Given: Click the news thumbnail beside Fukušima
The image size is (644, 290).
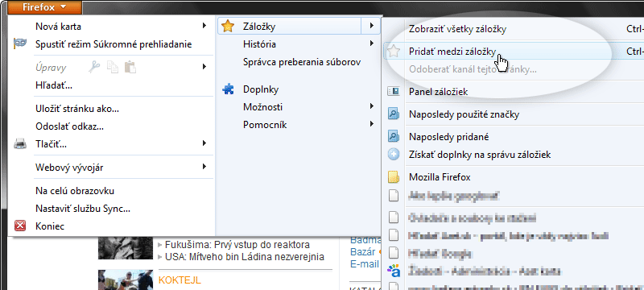Looking at the screenshot, I should point(126,248).
